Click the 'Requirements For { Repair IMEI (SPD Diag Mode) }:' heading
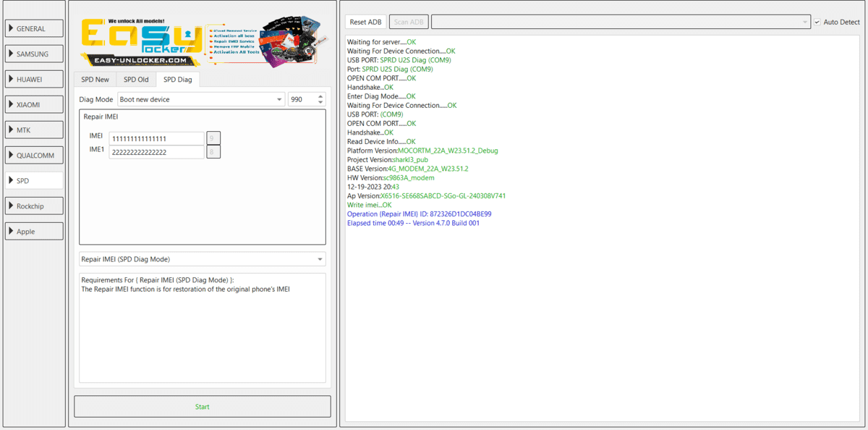 point(158,280)
